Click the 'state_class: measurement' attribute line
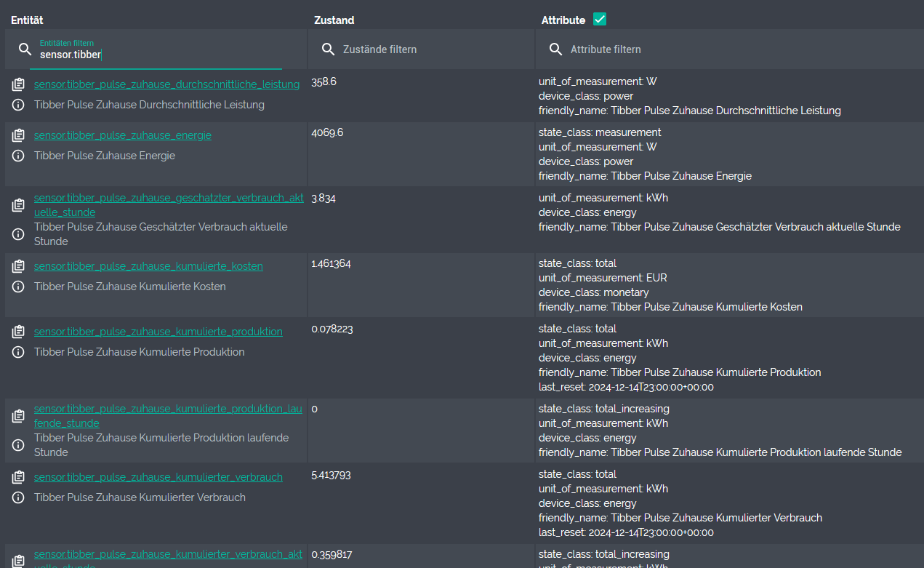 [600, 132]
